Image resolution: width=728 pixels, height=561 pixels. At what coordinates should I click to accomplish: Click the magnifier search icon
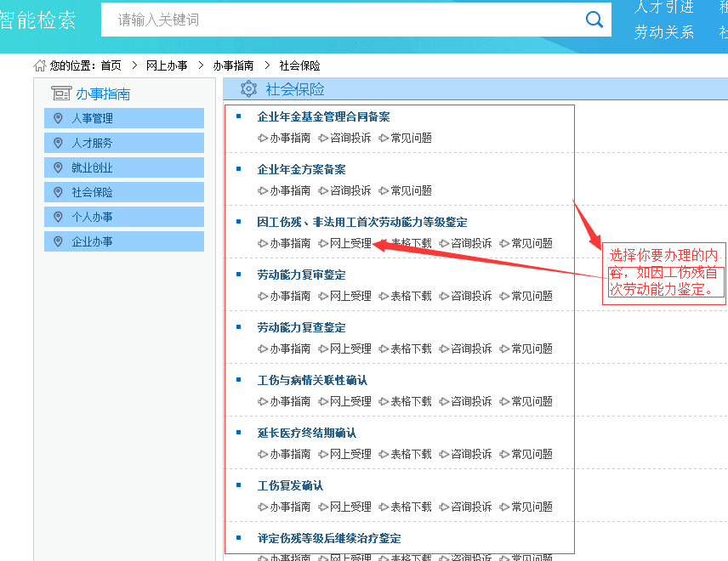[x=594, y=20]
